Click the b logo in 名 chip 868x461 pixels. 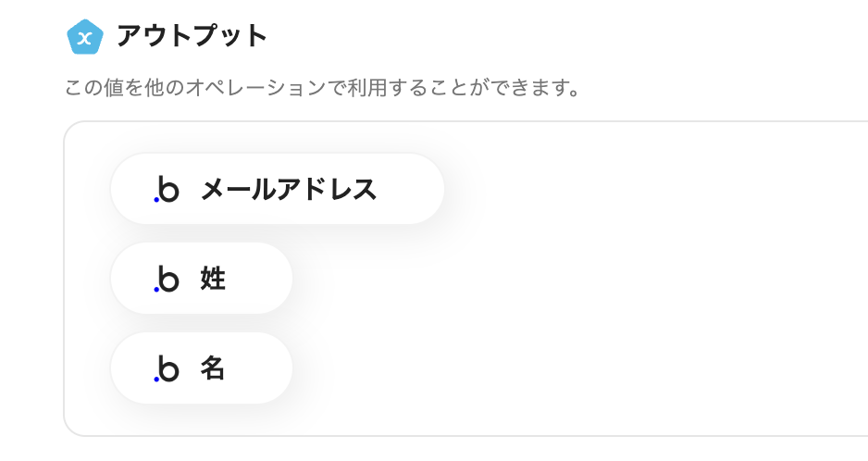[x=167, y=368]
